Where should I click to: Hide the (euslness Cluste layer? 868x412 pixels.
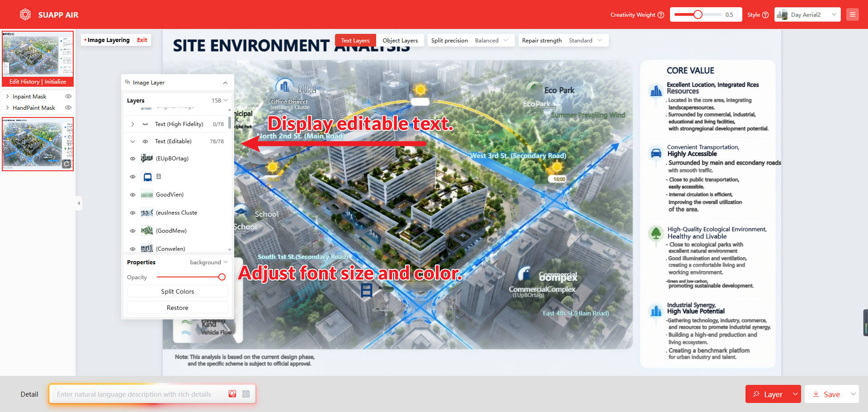click(x=132, y=213)
